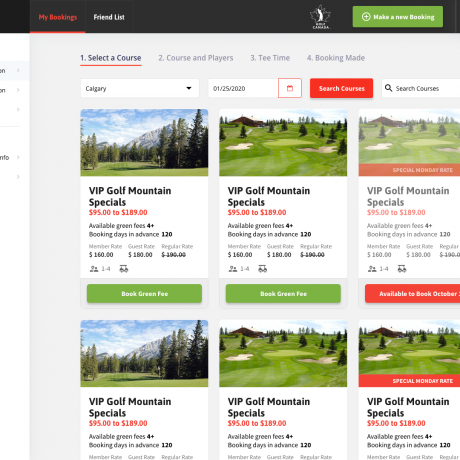The image size is (460, 460).
Task: Click bottom-left card's VIP Golf Mountain Specials title
Action: pos(130,407)
